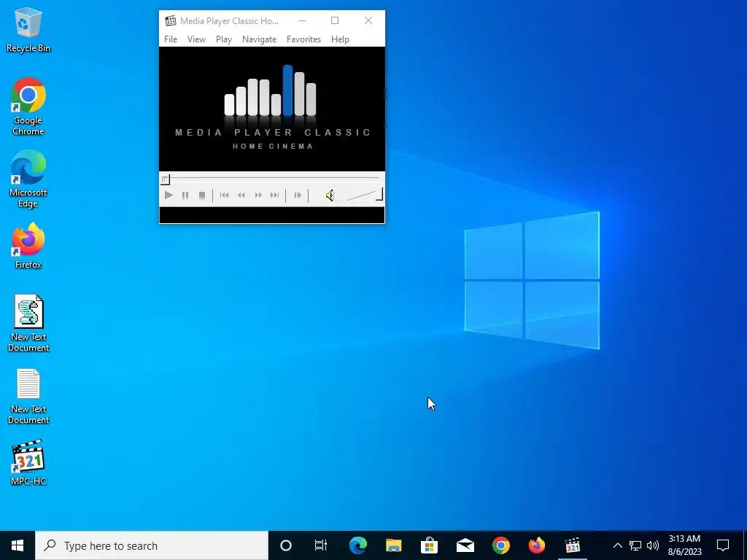Open the File menu
The width and height of the screenshot is (747, 560).
coord(171,39)
